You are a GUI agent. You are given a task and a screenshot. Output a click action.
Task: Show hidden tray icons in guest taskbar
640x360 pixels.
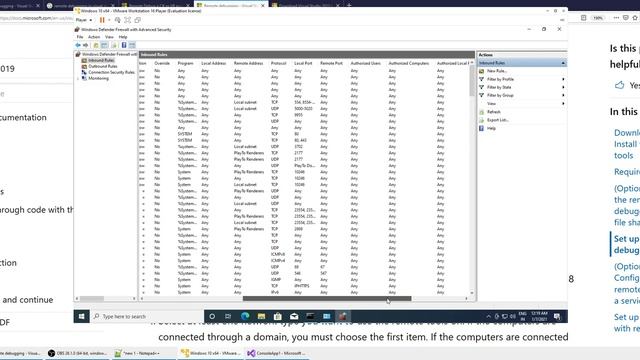489,316
